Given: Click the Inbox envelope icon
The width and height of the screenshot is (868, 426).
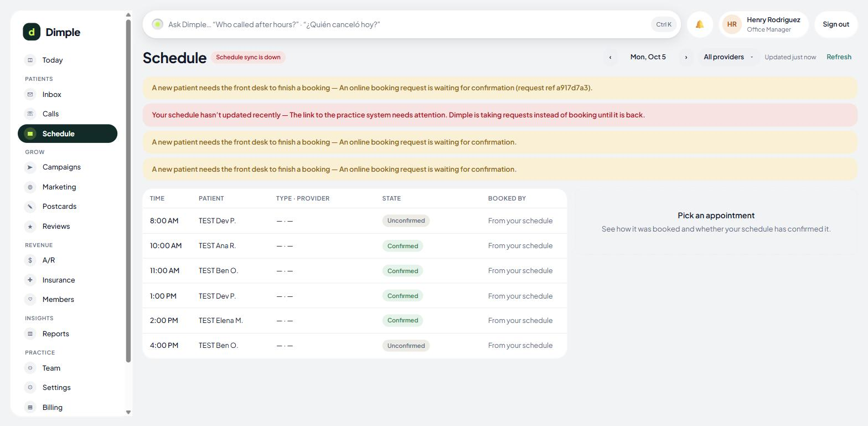Looking at the screenshot, I should [30, 95].
